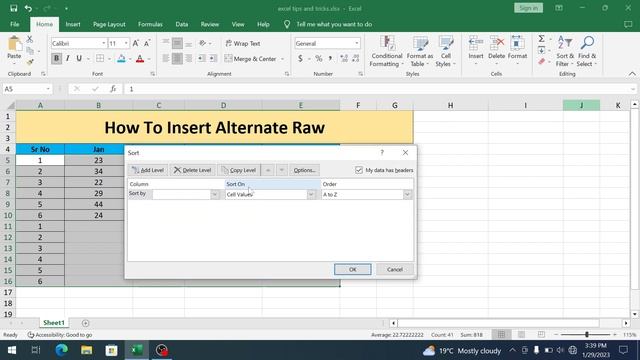The height and width of the screenshot is (360, 640).
Task: Open the Order A to Z dropdown
Action: 407,195
